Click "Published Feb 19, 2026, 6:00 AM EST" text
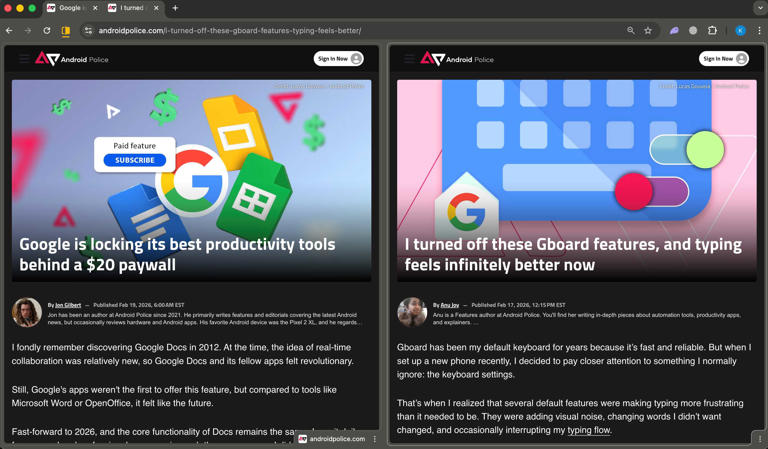Viewport: 768px width, 449px height. coord(139,305)
